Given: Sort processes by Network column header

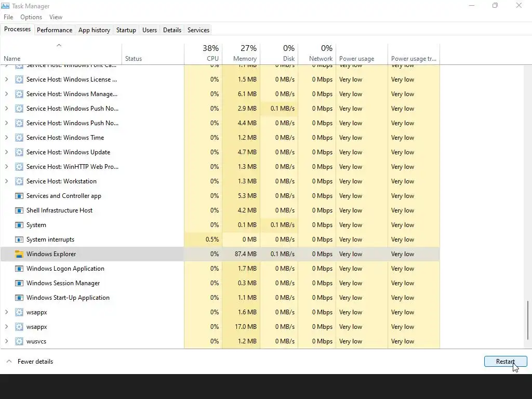Looking at the screenshot, I should click(317, 54).
